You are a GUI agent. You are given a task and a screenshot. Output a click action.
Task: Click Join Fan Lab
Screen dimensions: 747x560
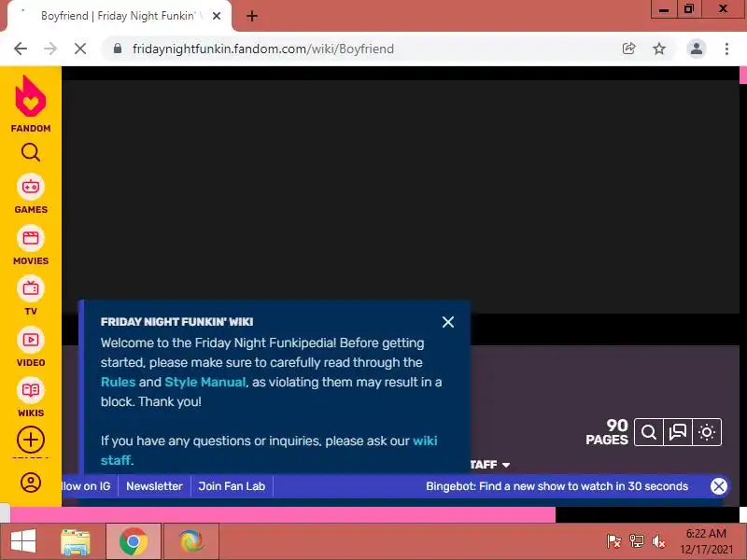click(232, 486)
